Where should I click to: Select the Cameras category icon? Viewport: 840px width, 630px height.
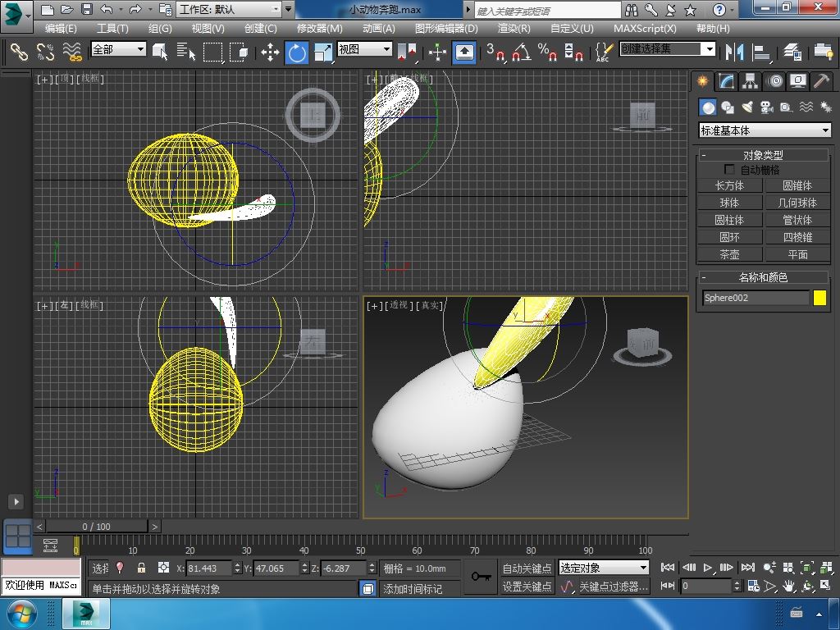(x=767, y=107)
